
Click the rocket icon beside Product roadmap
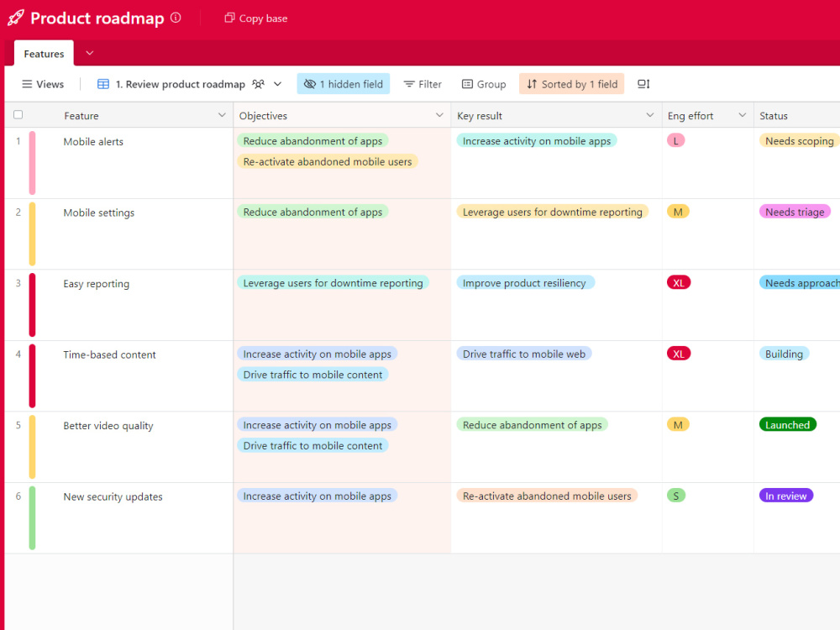coord(15,18)
